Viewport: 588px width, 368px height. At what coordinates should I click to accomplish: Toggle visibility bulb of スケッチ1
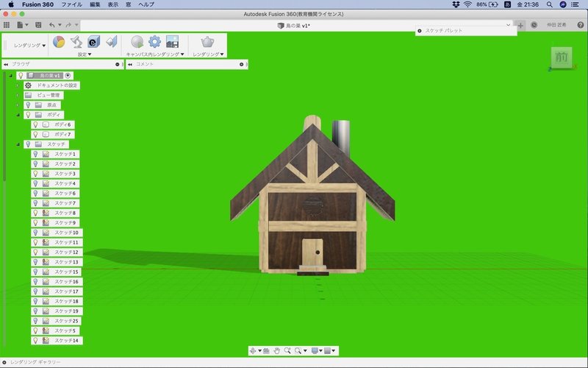(35, 154)
